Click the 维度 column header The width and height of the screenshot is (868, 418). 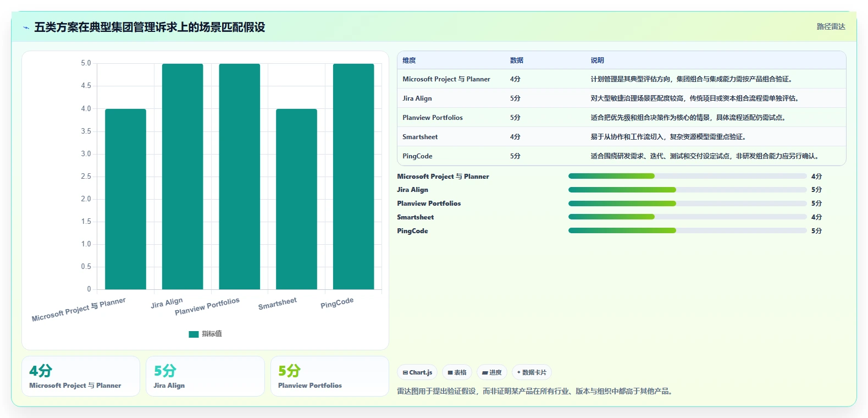tap(409, 61)
